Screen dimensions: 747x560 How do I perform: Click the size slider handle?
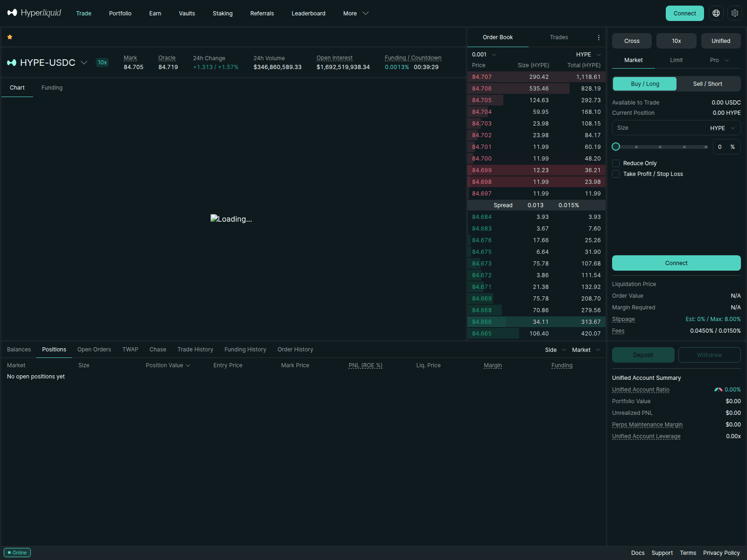(x=616, y=147)
